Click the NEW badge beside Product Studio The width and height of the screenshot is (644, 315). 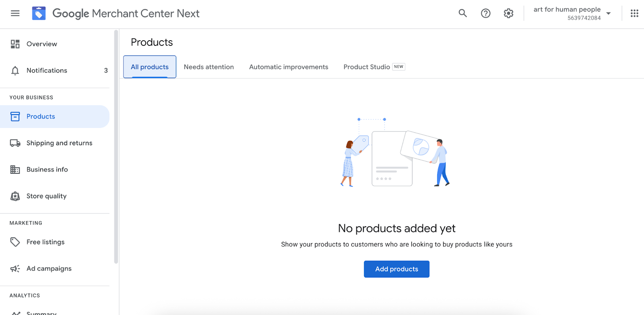tap(399, 67)
